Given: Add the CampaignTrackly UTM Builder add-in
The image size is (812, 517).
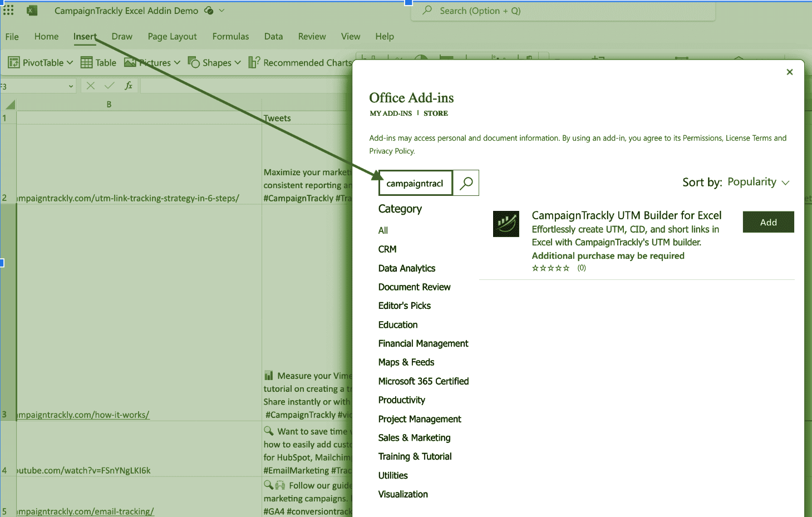Looking at the screenshot, I should click(x=768, y=221).
